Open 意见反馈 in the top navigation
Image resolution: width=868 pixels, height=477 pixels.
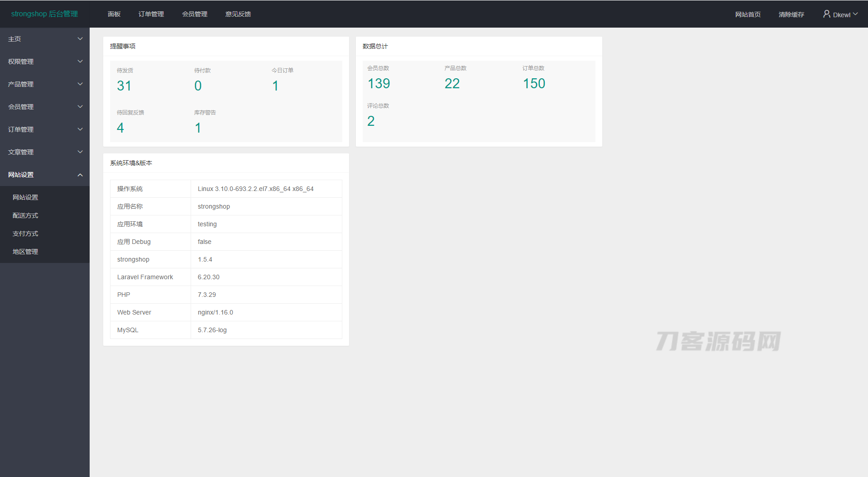click(x=238, y=14)
